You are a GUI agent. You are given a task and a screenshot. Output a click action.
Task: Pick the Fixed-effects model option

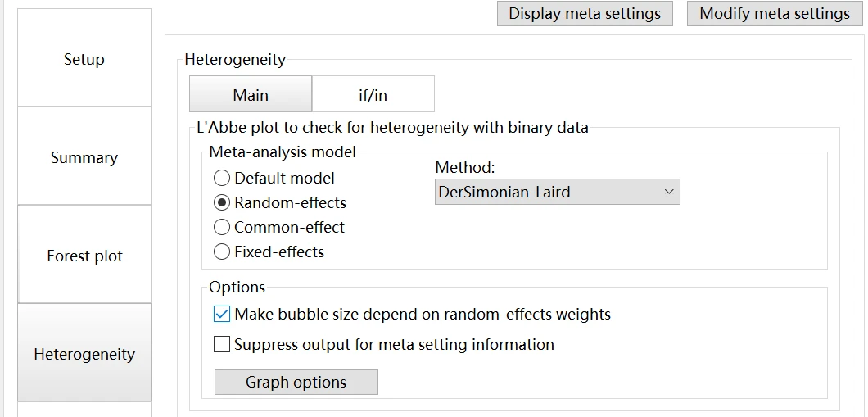coord(222,252)
